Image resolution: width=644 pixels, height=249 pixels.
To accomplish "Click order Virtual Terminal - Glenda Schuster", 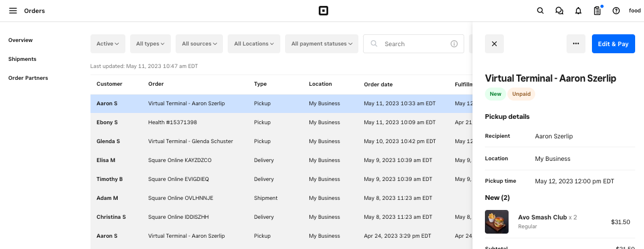I will pos(190,141).
